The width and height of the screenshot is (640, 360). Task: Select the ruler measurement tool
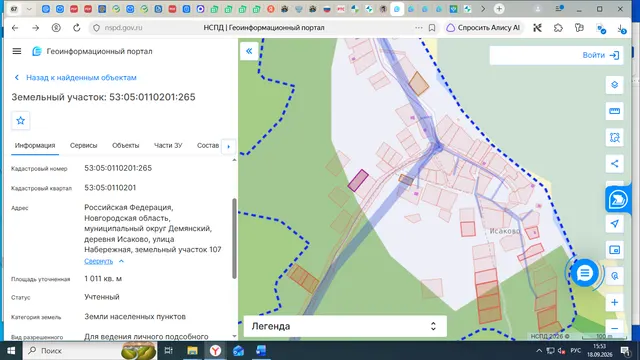point(614,111)
